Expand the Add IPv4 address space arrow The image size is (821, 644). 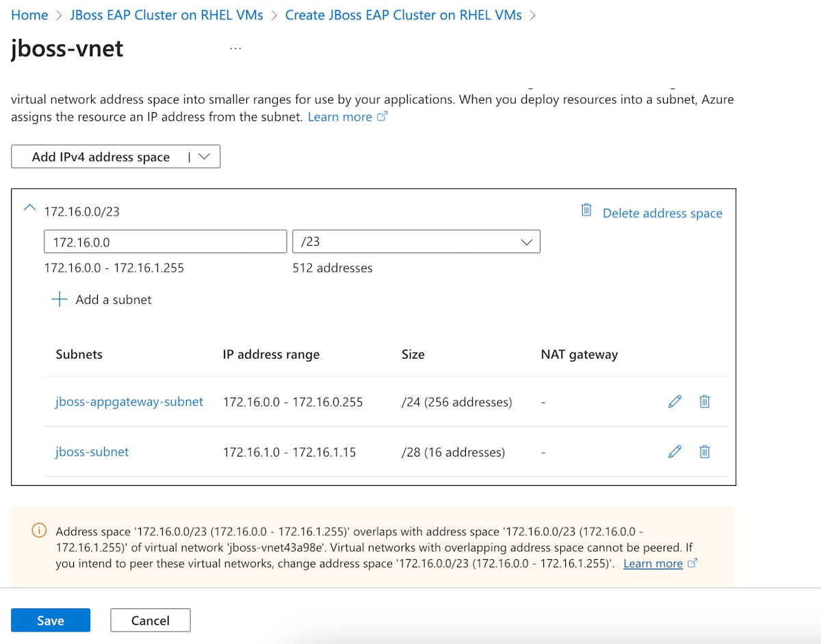click(x=204, y=157)
